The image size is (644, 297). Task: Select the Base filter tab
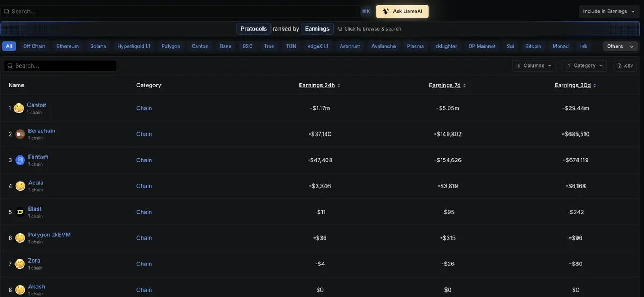(225, 46)
